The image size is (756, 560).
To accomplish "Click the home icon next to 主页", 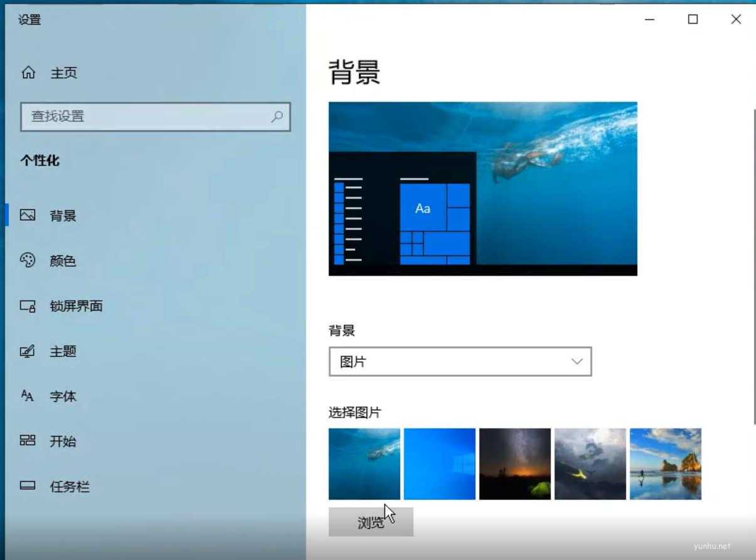I will click(x=28, y=72).
